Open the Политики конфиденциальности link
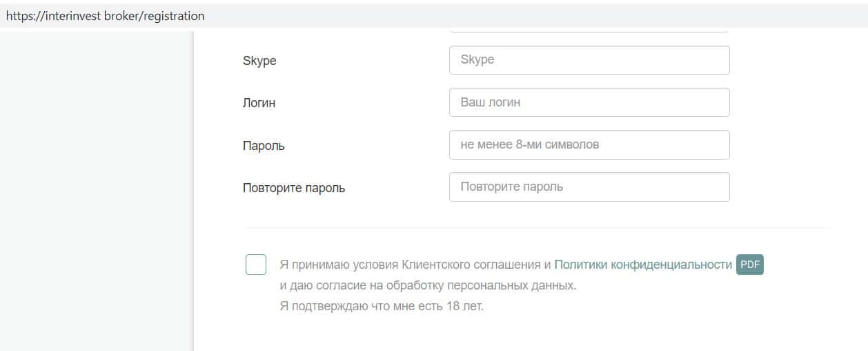Screen dimensions: 868x351 click(642, 265)
